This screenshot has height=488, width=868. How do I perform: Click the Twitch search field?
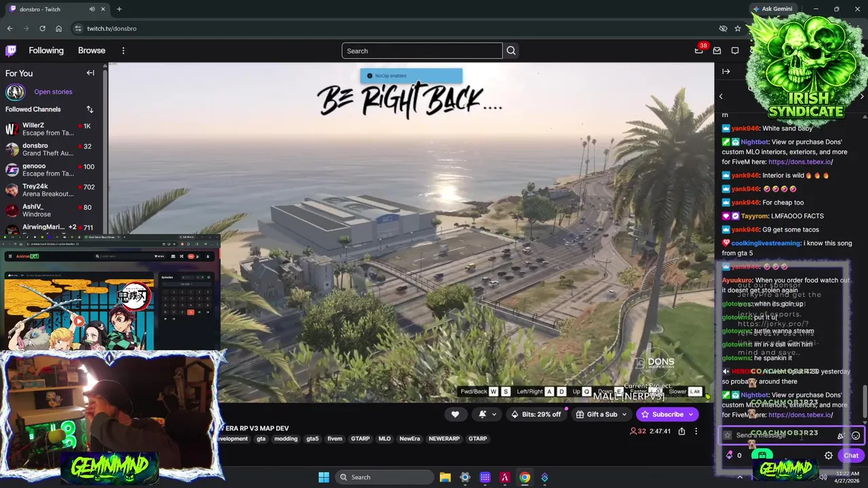coord(422,51)
